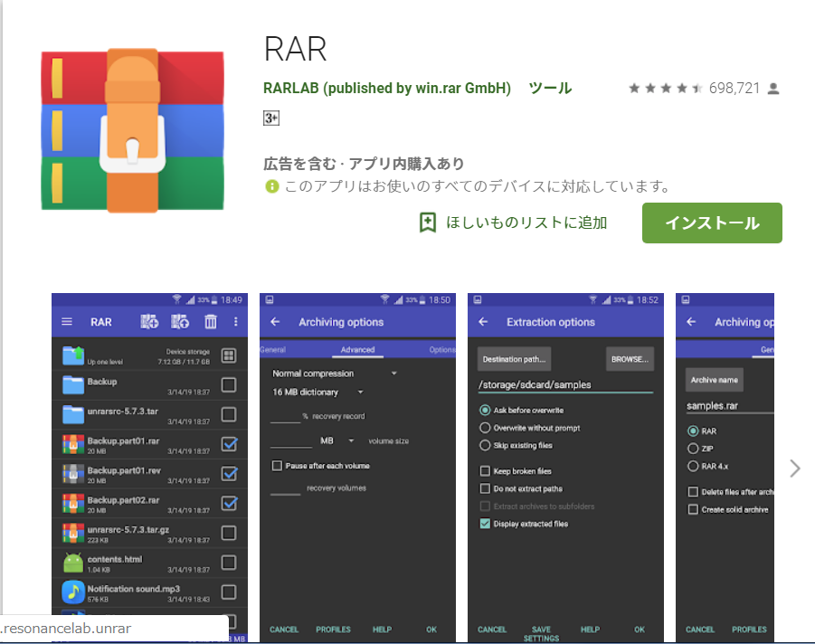Open the three-dot overflow menu in RAR toolbar

pos(235,322)
